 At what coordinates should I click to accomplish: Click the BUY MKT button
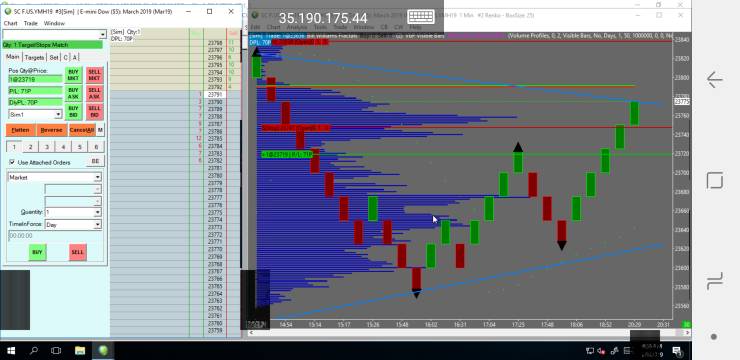coord(73,75)
